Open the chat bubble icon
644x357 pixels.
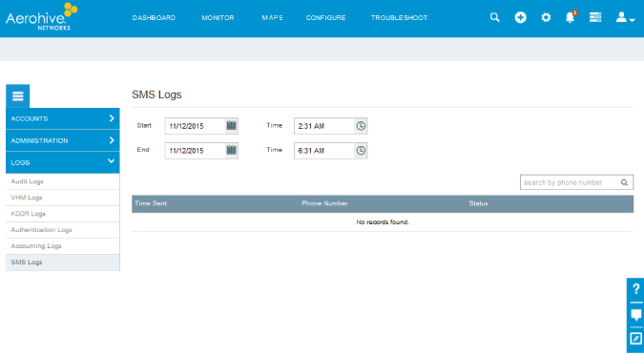tap(635, 315)
